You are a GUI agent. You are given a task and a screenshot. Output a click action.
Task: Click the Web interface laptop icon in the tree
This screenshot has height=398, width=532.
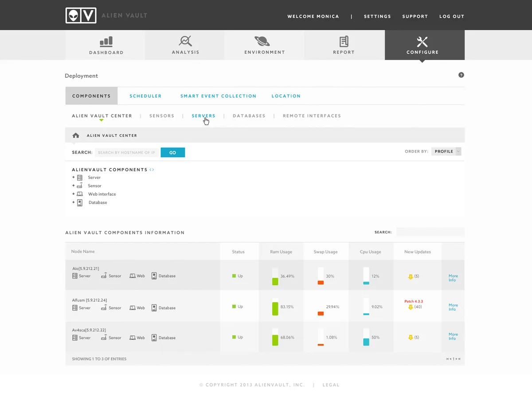80,194
